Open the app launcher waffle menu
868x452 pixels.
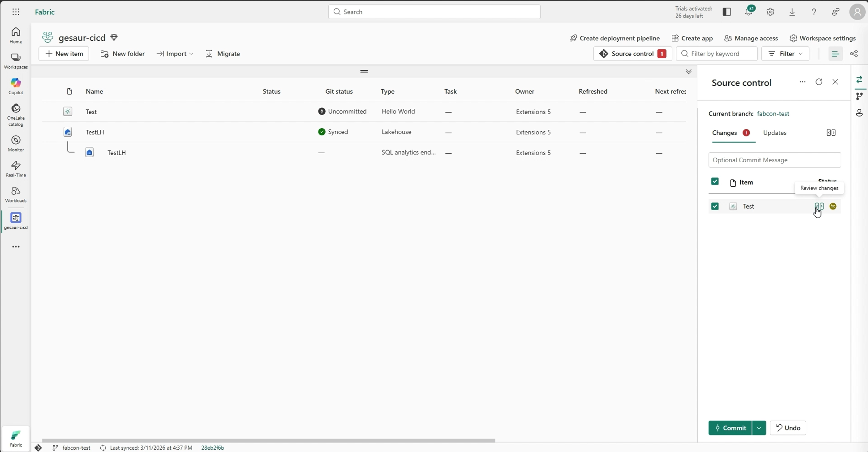point(15,12)
